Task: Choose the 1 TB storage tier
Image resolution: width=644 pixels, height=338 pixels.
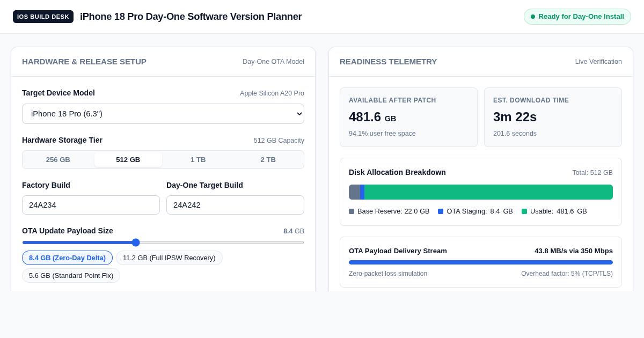Action: [198, 160]
